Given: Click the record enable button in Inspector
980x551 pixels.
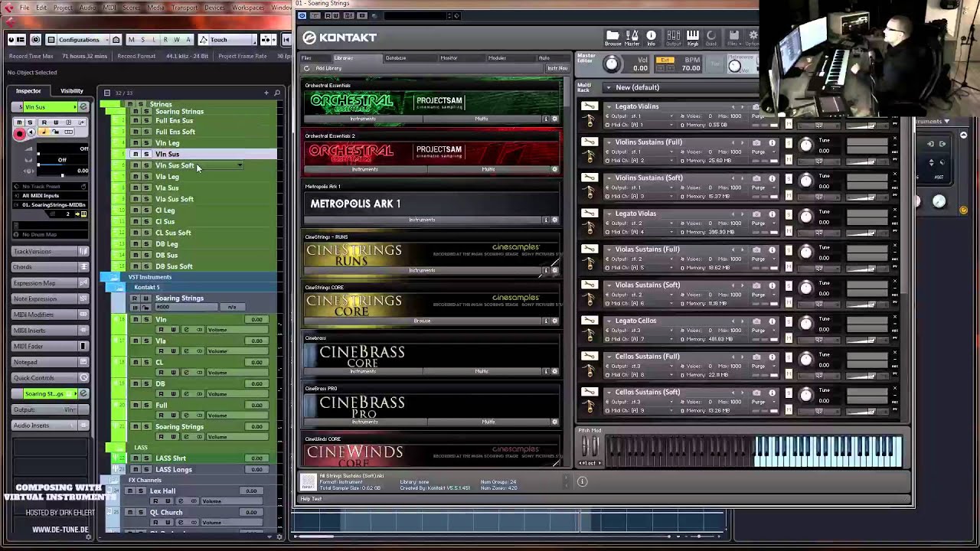Looking at the screenshot, I should tap(20, 133).
